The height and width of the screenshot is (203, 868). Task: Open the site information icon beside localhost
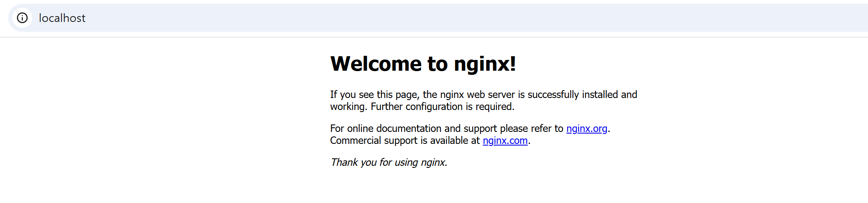point(22,18)
